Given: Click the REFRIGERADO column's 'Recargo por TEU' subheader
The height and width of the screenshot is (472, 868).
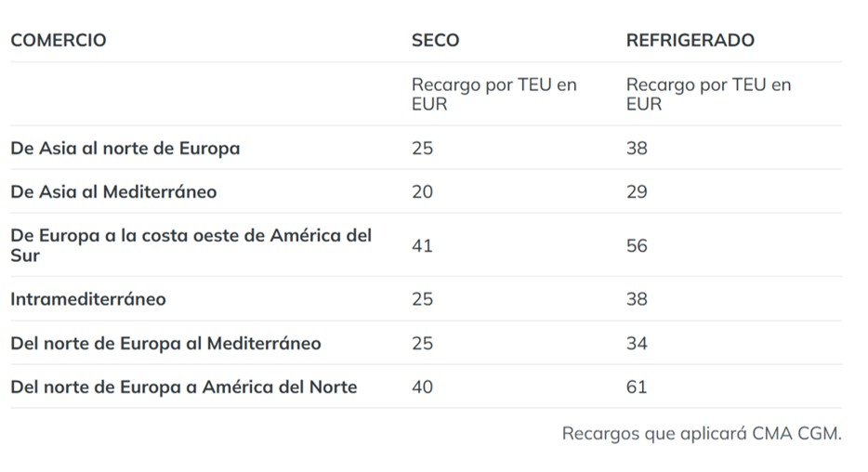Looking at the screenshot, I should [x=708, y=94].
